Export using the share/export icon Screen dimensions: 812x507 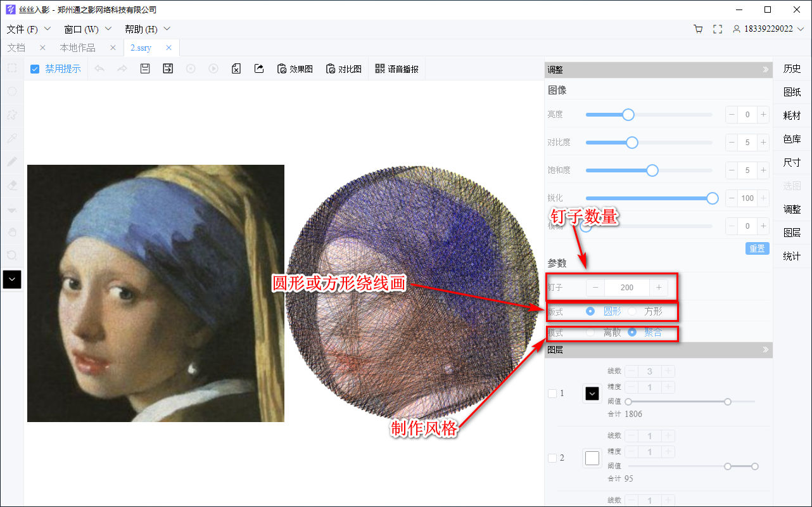point(258,68)
